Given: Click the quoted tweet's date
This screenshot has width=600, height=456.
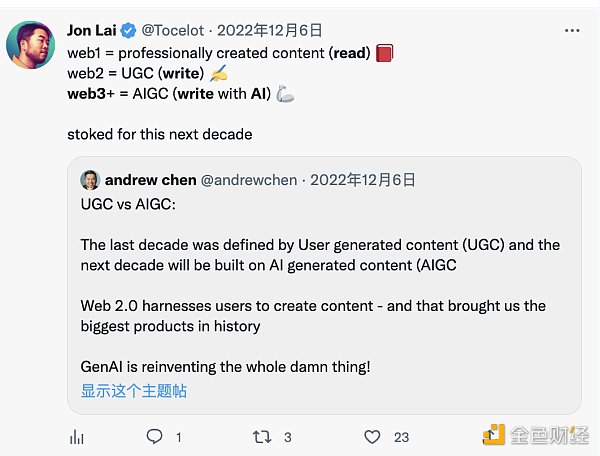Looking at the screenshot, I should pyautogui.click(x=362, y=180).
